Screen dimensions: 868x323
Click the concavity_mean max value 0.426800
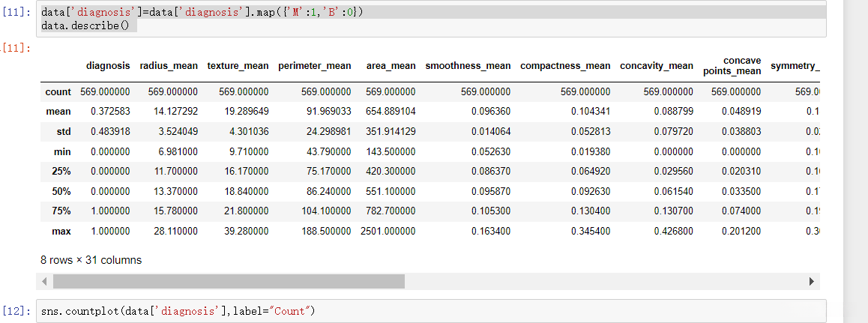(x=673, y=231)
